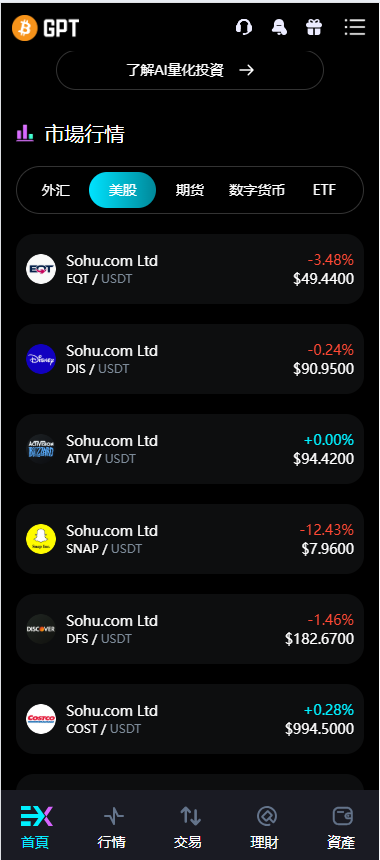This screenshot has width=380, height=860.
Task: Go to 行情 in bottom navigation
Action: tap(112, 827)
